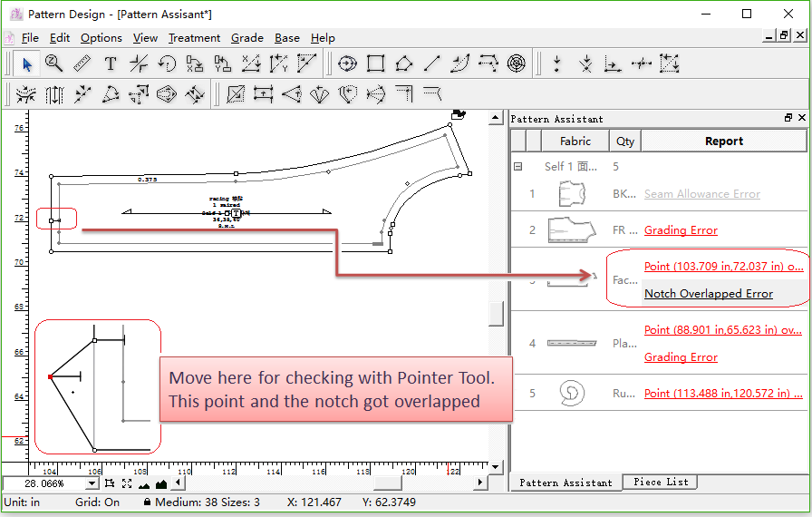The height and width of the screenshot is (517, 812).
Task: Activate the Zoom magnifier tool
Action: pyautogui.click(x=54, y=63)
